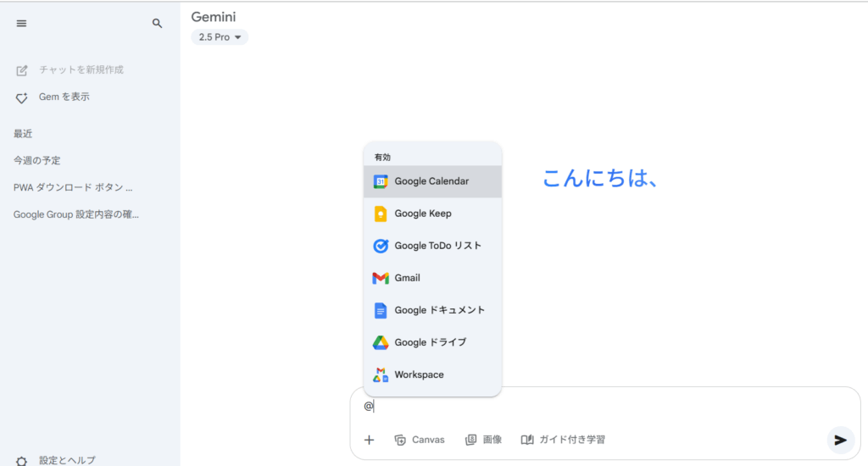Viewport: 868px width, 466px height.
Task: Click the 画像 button label
Action: point(492,440)
